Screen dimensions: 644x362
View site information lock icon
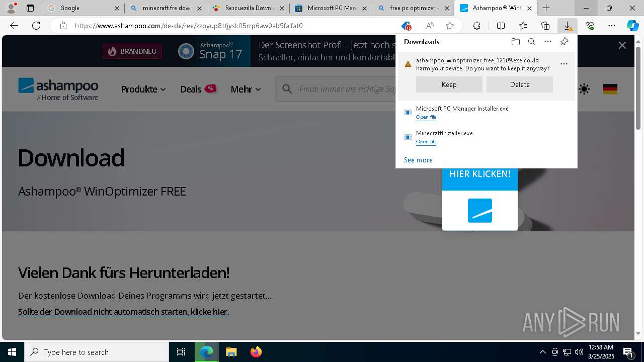tap(63, 26)
